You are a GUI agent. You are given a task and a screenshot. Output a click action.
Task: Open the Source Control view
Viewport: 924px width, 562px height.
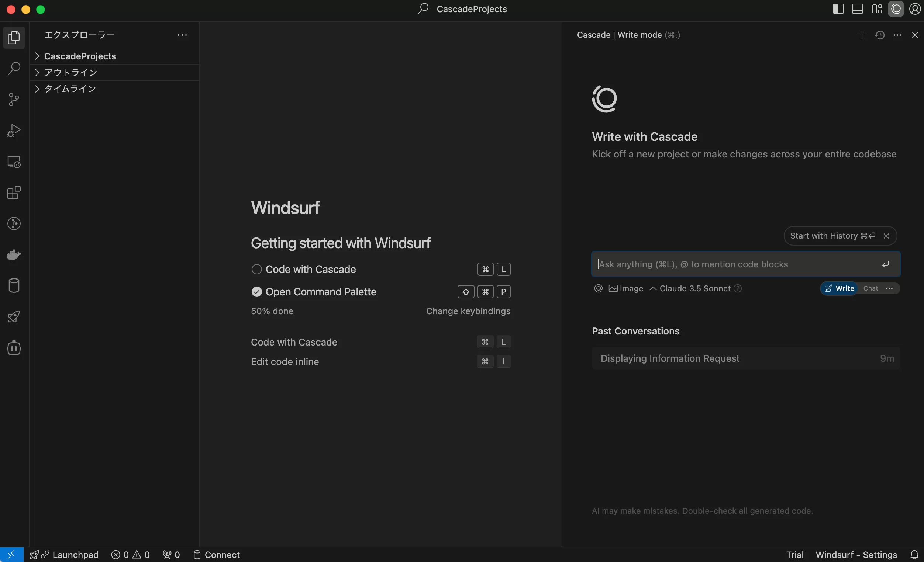[x=14, y=100]
